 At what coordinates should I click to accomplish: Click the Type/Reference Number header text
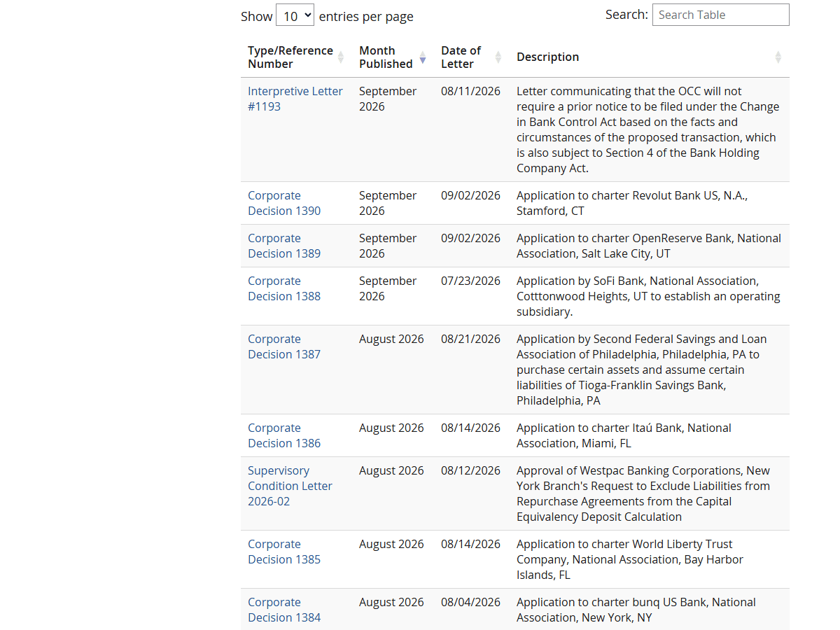[x=290, y=57]
